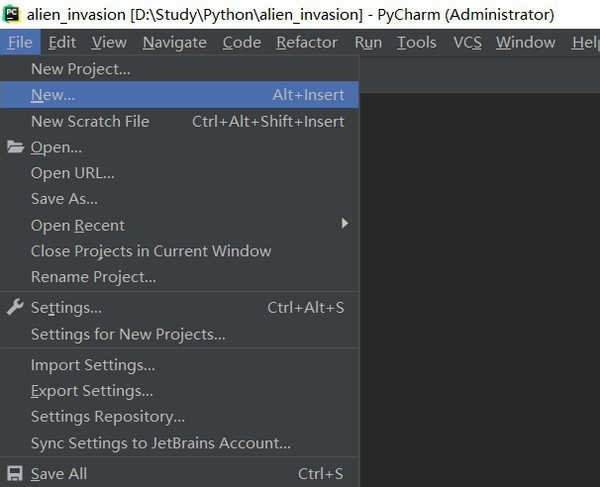Viewport: 600px width, 487px height.
Task: Choose Close Projects in Current Window
Action: click(151, 251)
